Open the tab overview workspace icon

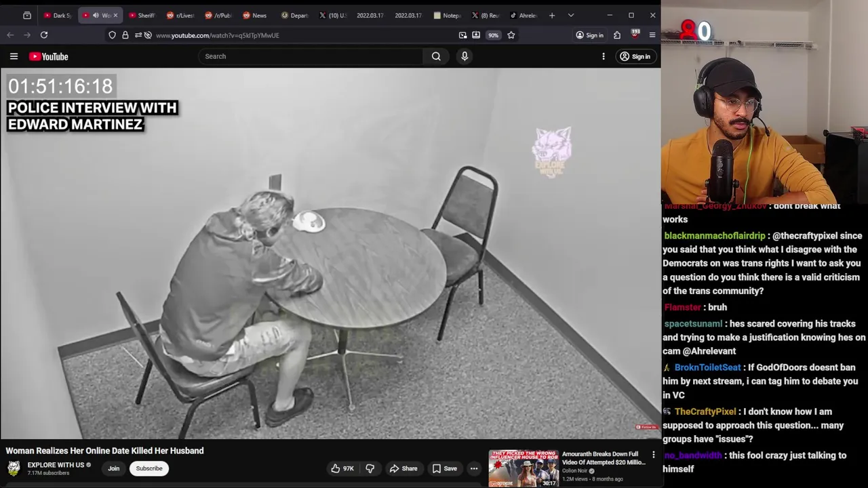[x=27, y=15]
